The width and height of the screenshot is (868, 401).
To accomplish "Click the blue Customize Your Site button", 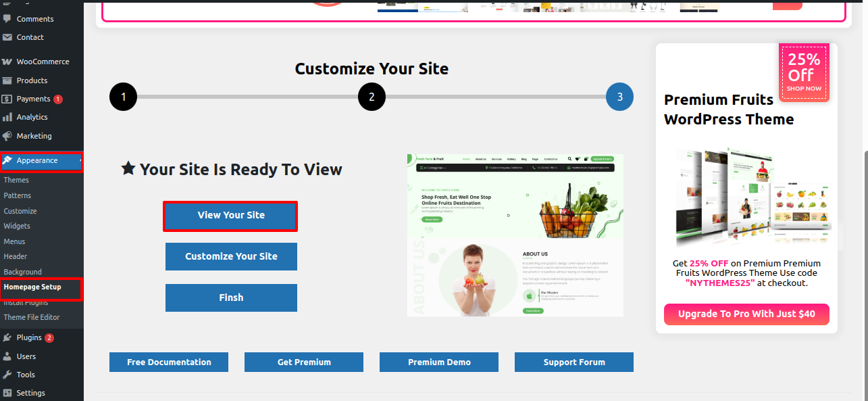I will [x=231, y=257].
